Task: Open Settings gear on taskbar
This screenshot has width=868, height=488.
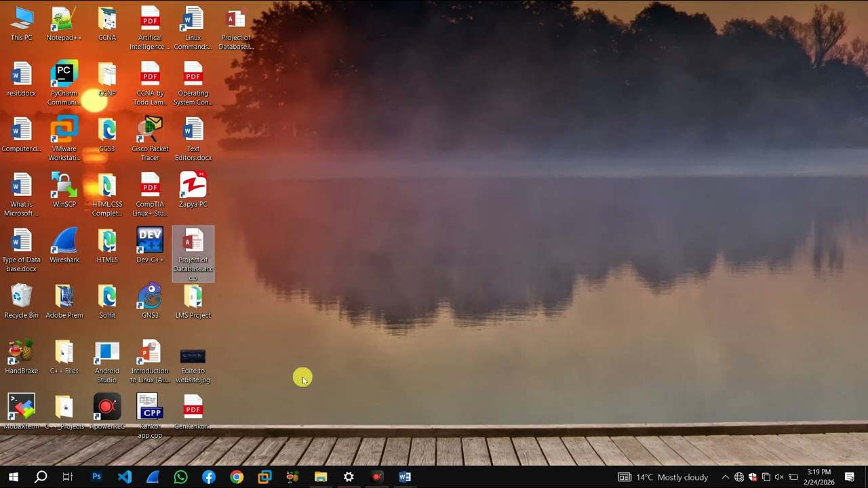Action: [349, 477]
